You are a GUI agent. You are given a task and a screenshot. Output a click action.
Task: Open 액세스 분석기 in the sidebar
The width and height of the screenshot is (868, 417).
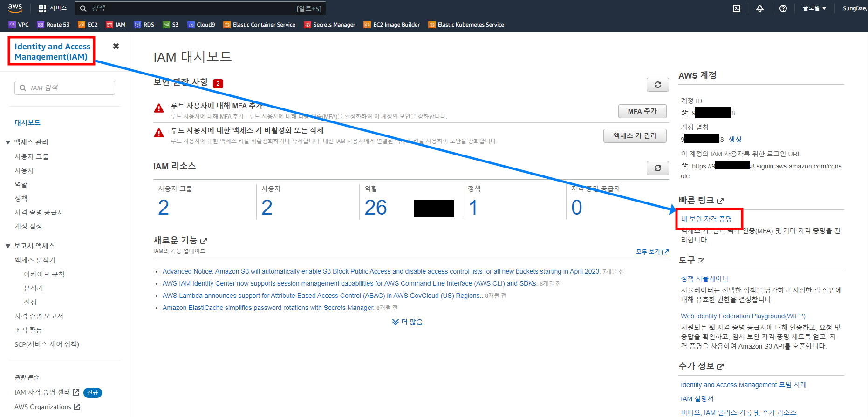[35, 260]
